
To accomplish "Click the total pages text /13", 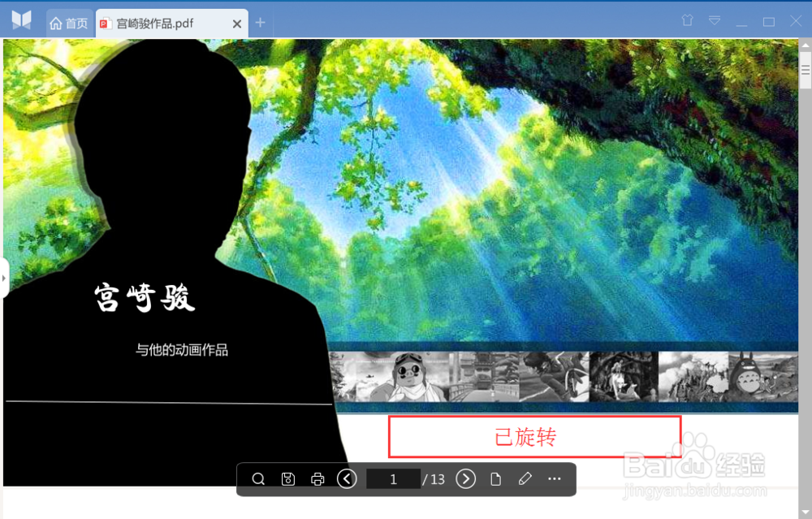I will tap(434, 480).
